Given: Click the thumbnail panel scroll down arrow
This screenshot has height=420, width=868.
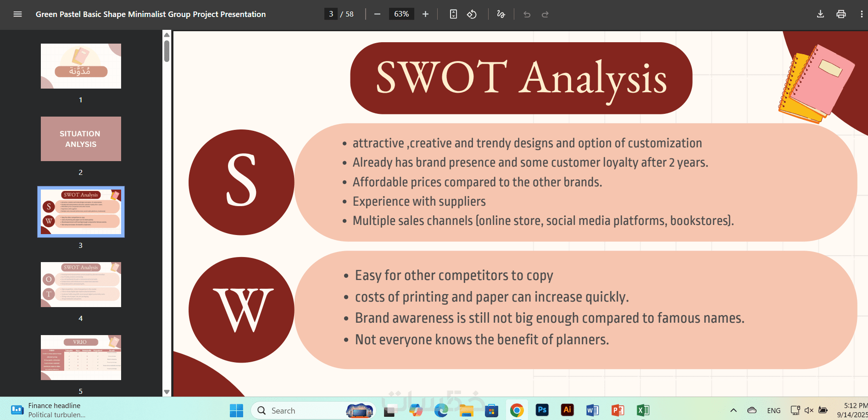Looking at the screenshot, I should [167, 392].
